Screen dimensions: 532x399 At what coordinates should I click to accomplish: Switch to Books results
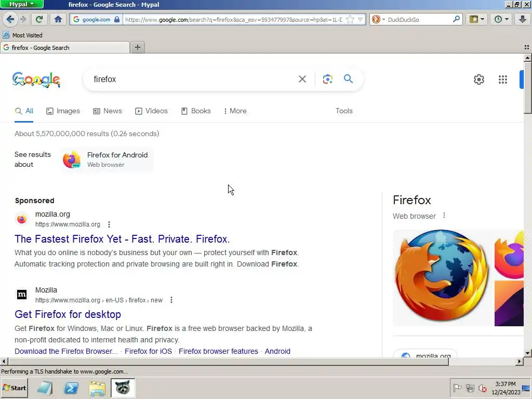click(x=196, y=111)
